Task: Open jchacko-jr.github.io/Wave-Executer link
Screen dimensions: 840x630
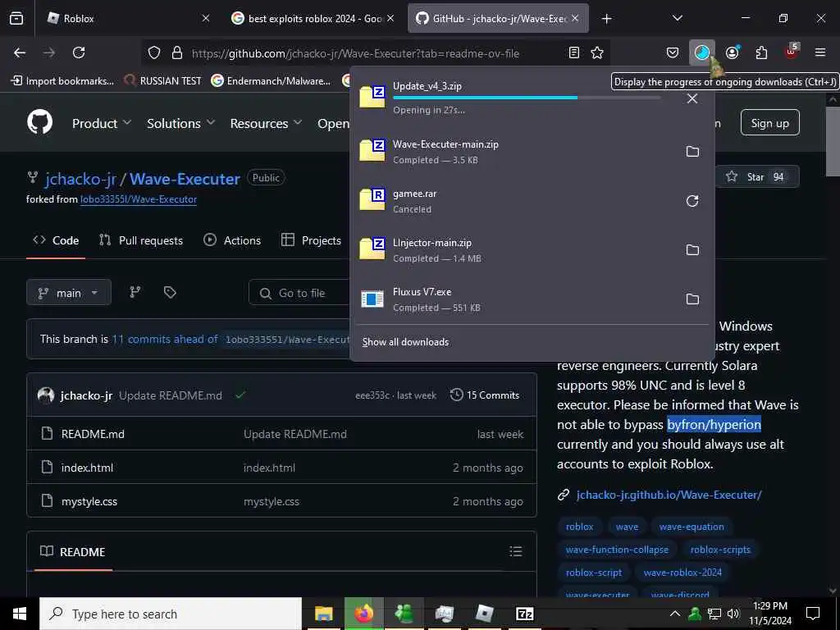Action: (x=669, y=495)
